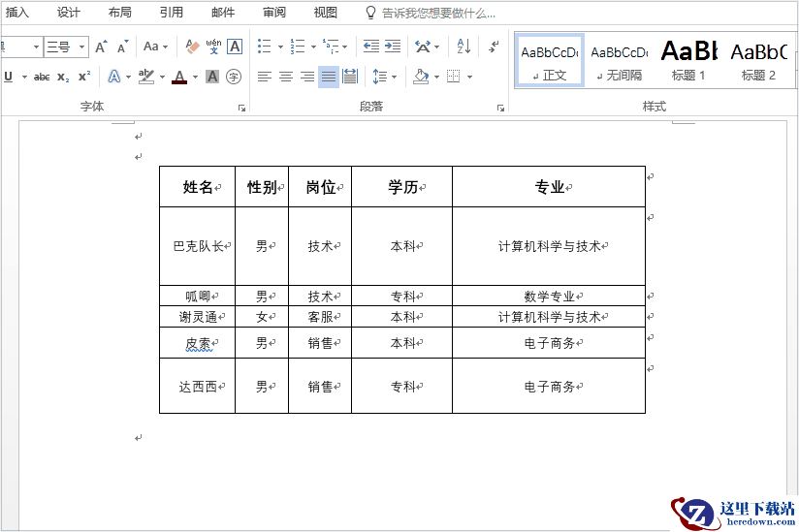
Task: Click the Asian Layout icon
Action: (423, 47)
